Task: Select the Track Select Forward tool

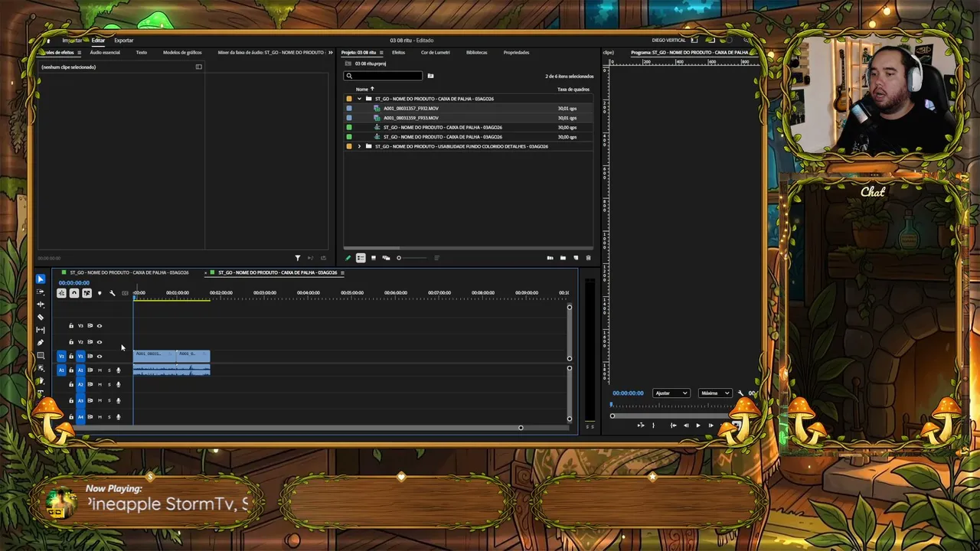Action: click(41, 292)
